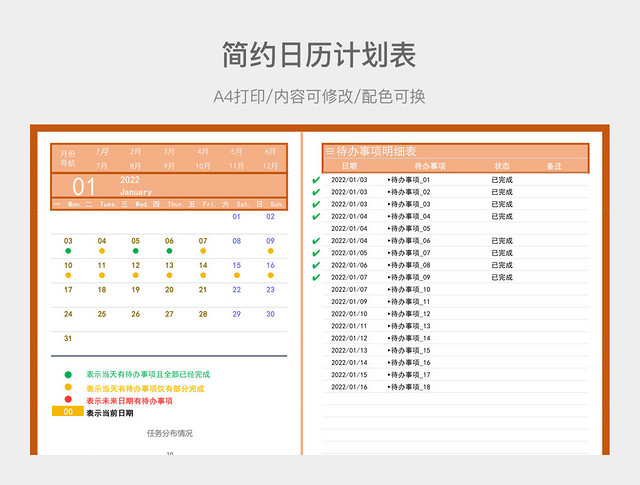Image resolution: width=640 pixels, height=485 pixels.
Task: Select 1月 in the month navigation
Action: point(102,152)
